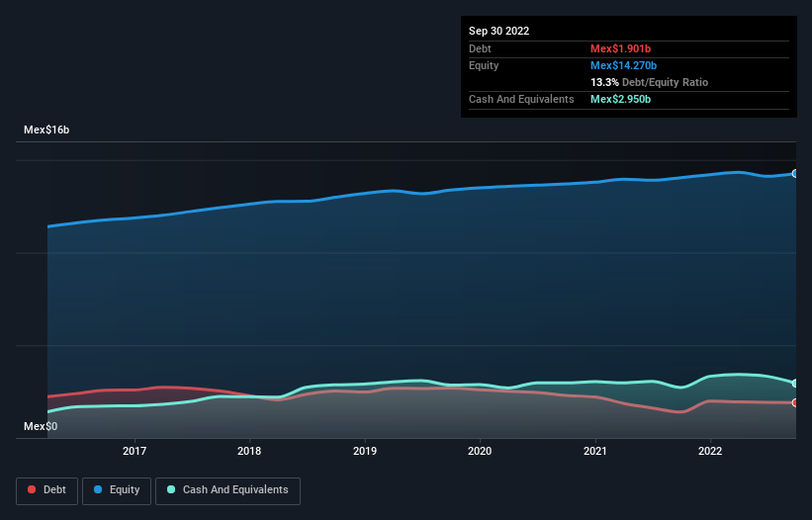Image resolution: width=812 pixels, height=520 pixels.
Task: Toggle the Equity series legend button
Action: click(117, 490)
